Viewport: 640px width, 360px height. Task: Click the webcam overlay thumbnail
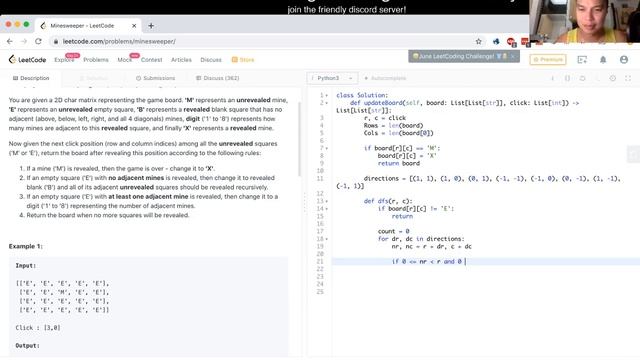(584, 21)
